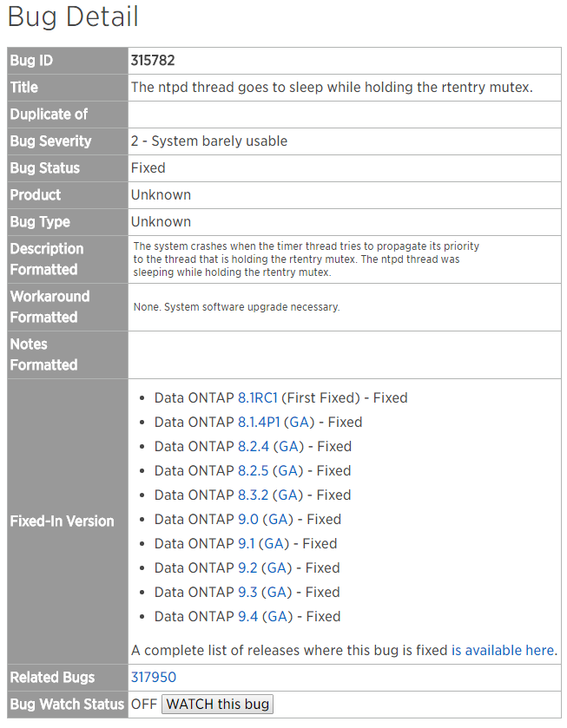Click GA link next to 8.1.4P1
This screenshot has height=728, width=567.
tap(300, 422)
